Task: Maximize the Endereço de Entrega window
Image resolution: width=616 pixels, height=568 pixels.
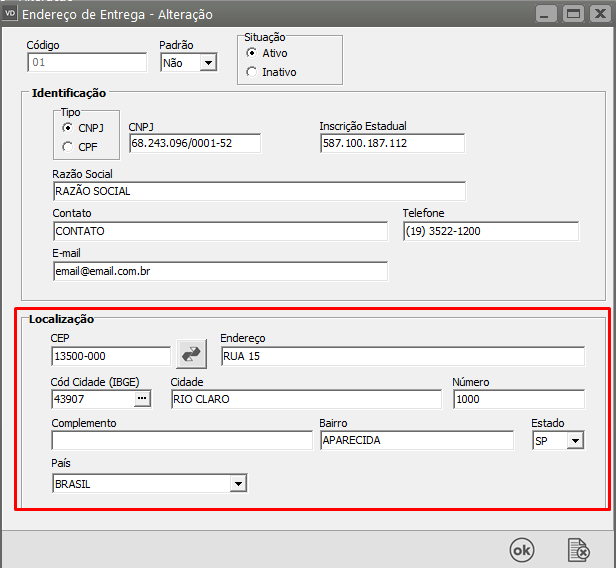Action: click(x=573, y=14)
